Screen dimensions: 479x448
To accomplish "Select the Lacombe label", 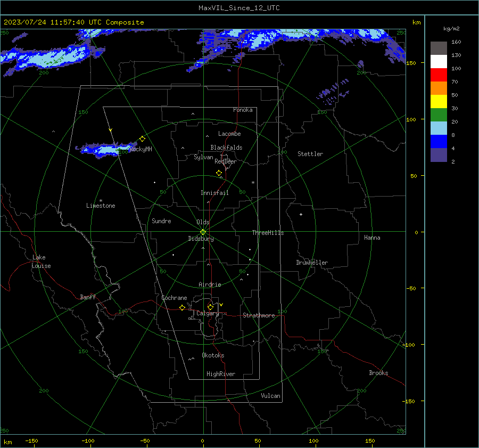I will [229, 134].
